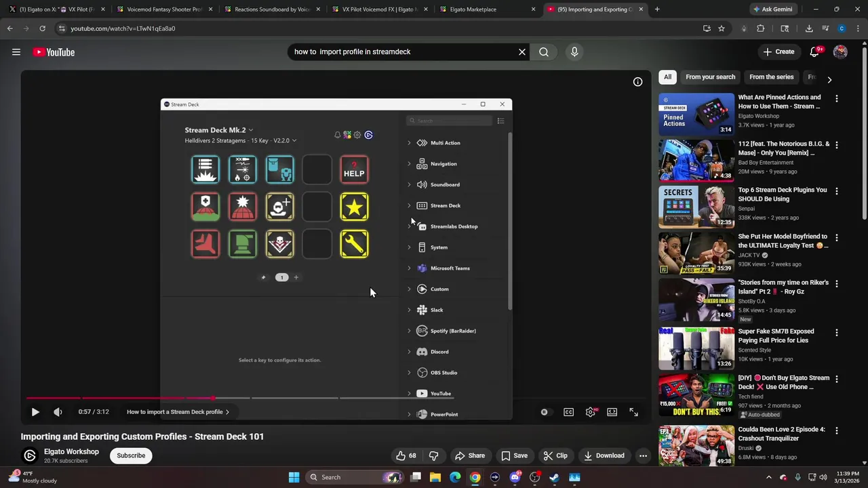
Task: Open the YouTube guide hamburger menu
Action: click(16, 52)
